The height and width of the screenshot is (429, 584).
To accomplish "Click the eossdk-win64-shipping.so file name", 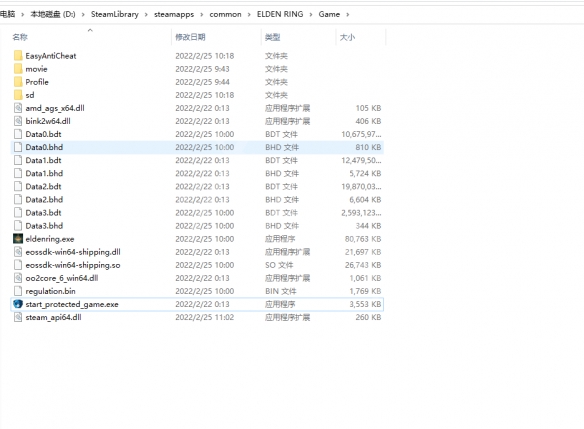I will pos(73,265).
